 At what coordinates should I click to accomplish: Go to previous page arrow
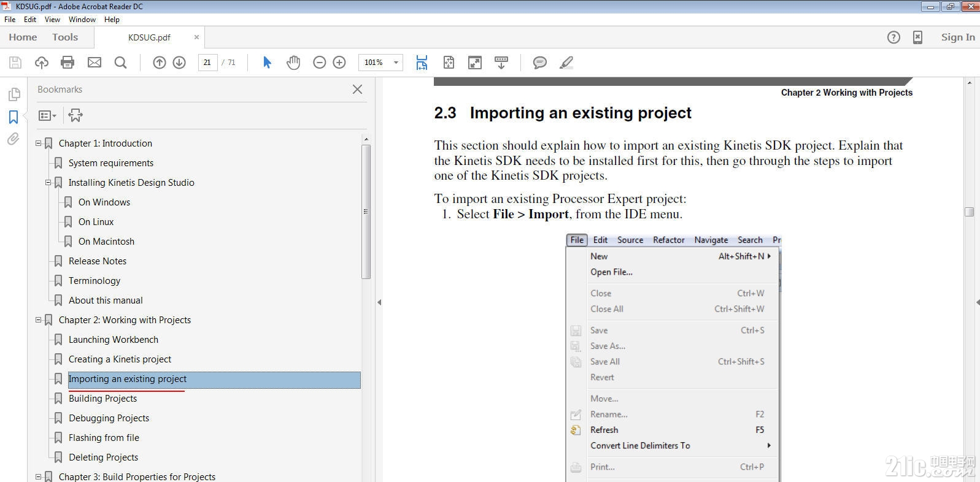[x=159, y=63]
